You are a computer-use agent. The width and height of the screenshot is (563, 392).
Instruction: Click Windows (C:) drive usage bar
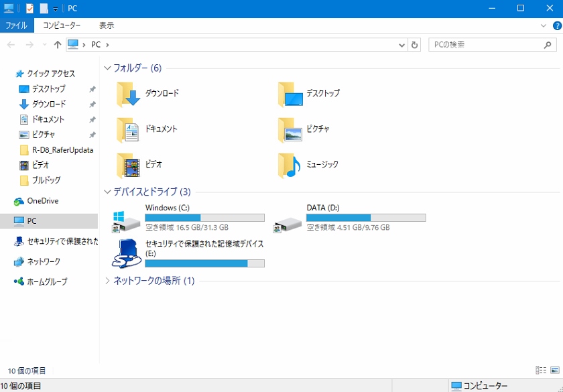pyautogui.click(x=204, y=218)
